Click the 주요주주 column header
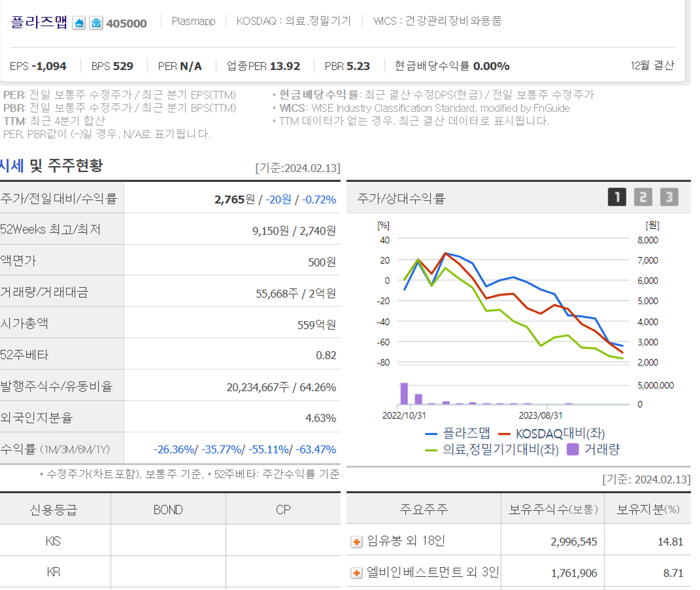The height and width of the screenshot is (590, 700). tap(424, 509)
